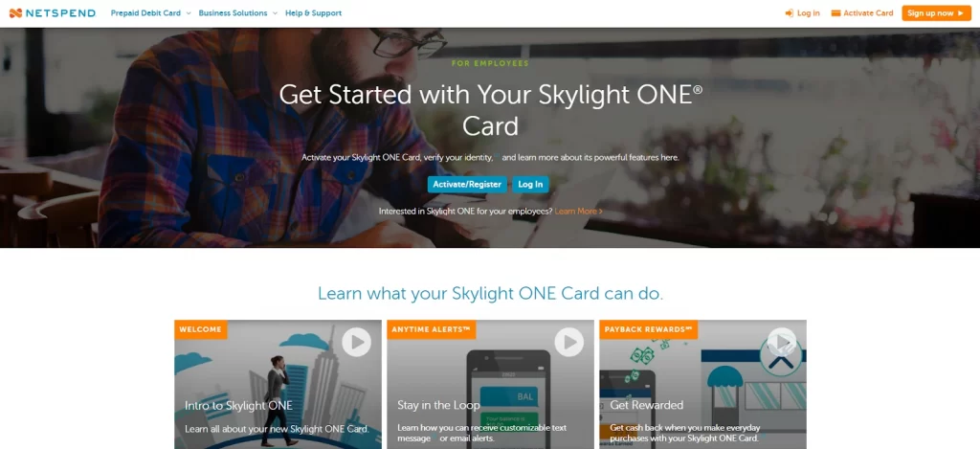The height and width of the screenshot is (449, 980).
Task: Open the Log in link in header
Action: (x=808, y=13)
